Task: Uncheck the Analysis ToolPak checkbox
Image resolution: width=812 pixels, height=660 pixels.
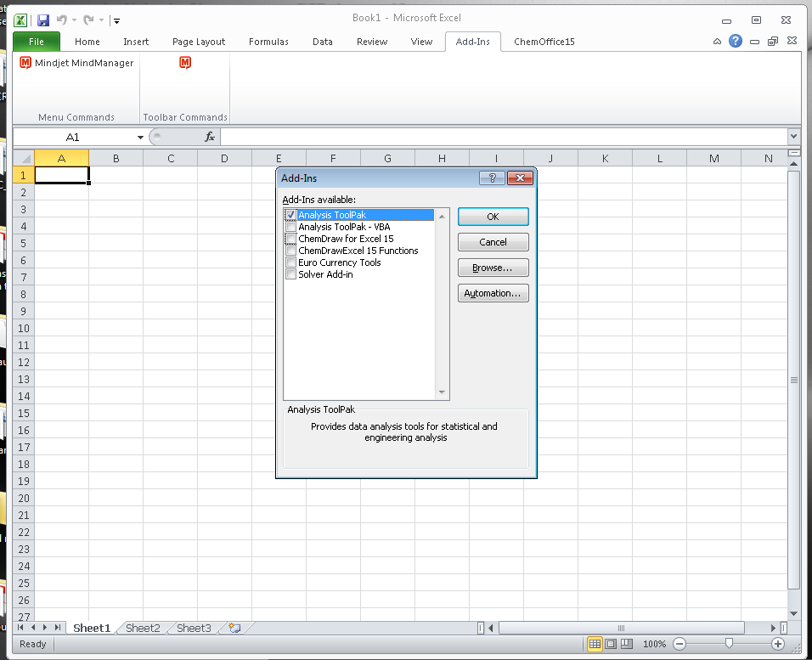Action: (x=291, y=215)
